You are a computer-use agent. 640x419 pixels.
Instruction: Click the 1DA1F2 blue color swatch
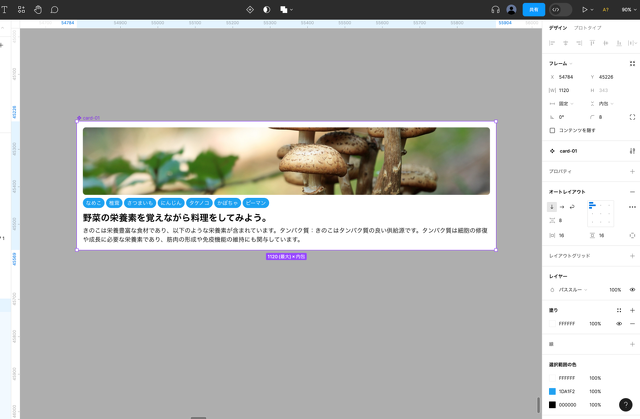coord(552,391)
